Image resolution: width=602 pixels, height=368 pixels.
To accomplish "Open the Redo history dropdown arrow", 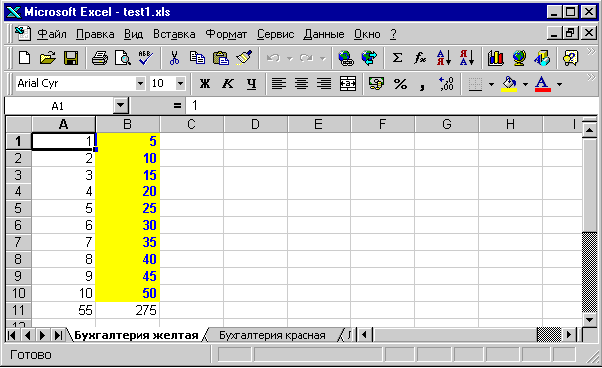I will (x=323, y=59).
